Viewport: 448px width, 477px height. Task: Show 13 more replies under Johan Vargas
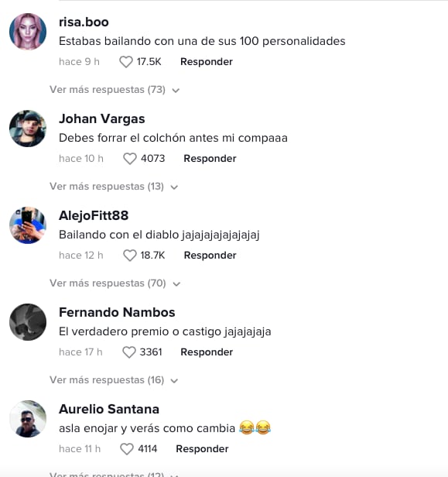tap(114, 187)
